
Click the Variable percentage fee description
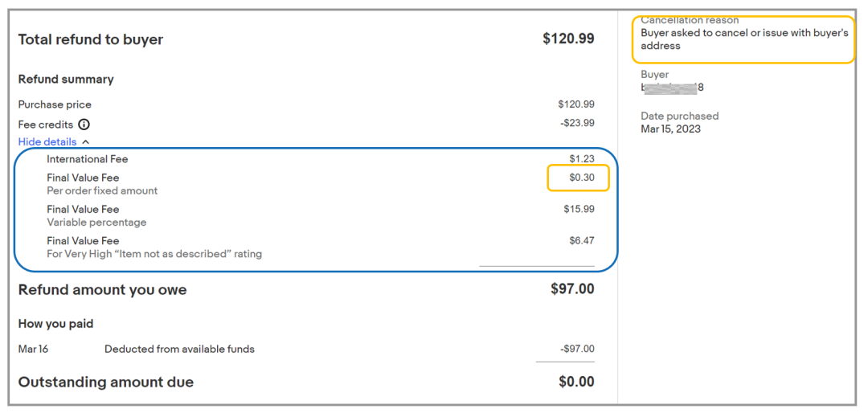tap(96, 223)
